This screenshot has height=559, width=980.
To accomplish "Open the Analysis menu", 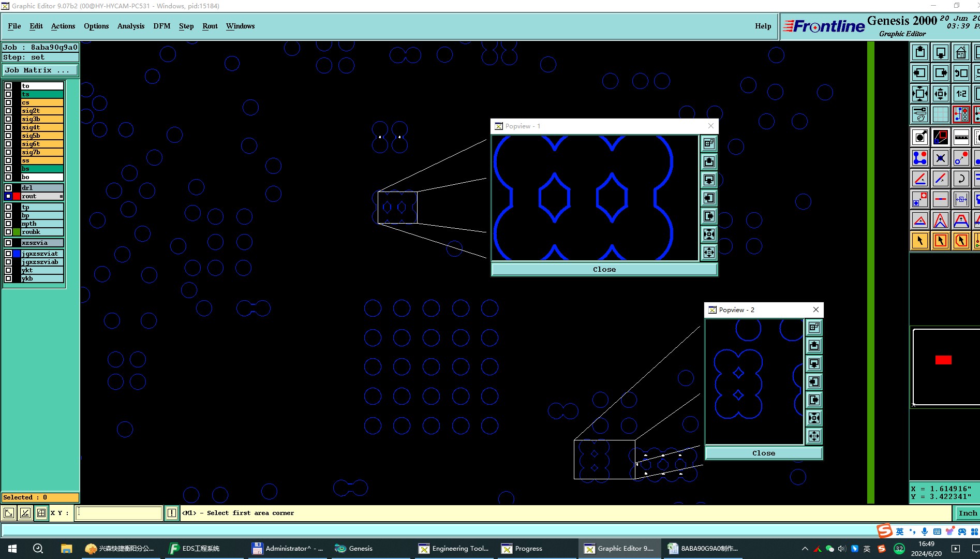I will 131,26.
